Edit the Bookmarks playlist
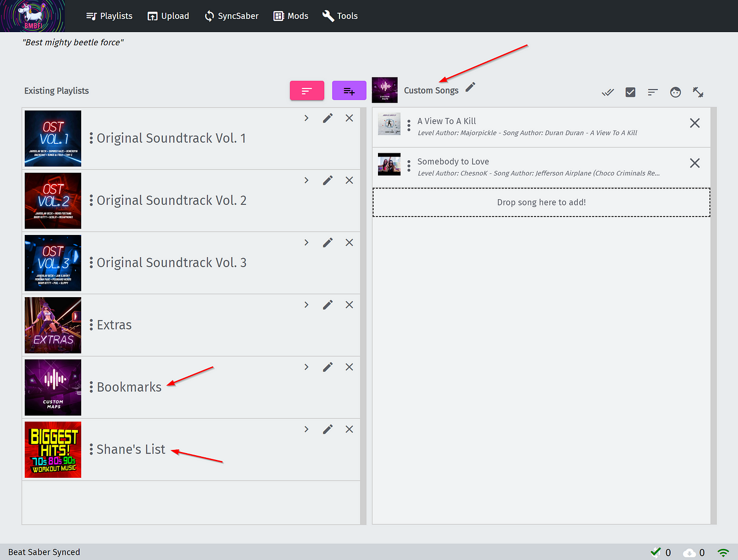This screenshot has height=560, width=738. click(328, 367)
